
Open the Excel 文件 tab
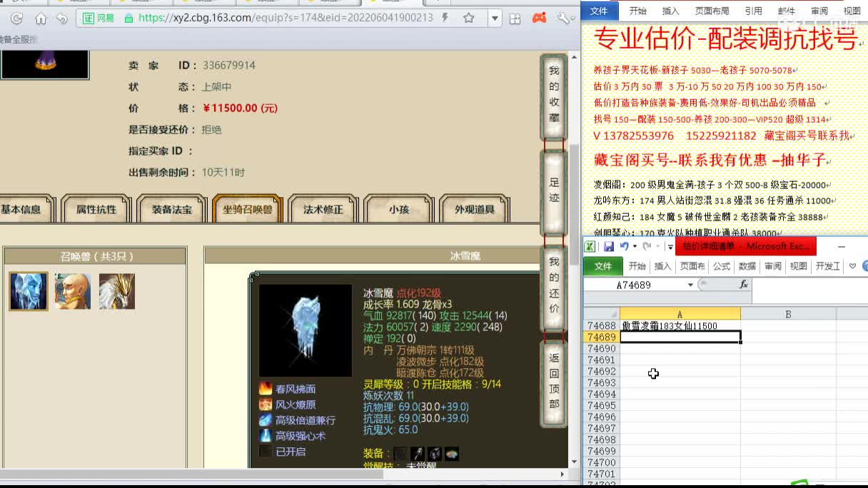click(x=603, y=266)
